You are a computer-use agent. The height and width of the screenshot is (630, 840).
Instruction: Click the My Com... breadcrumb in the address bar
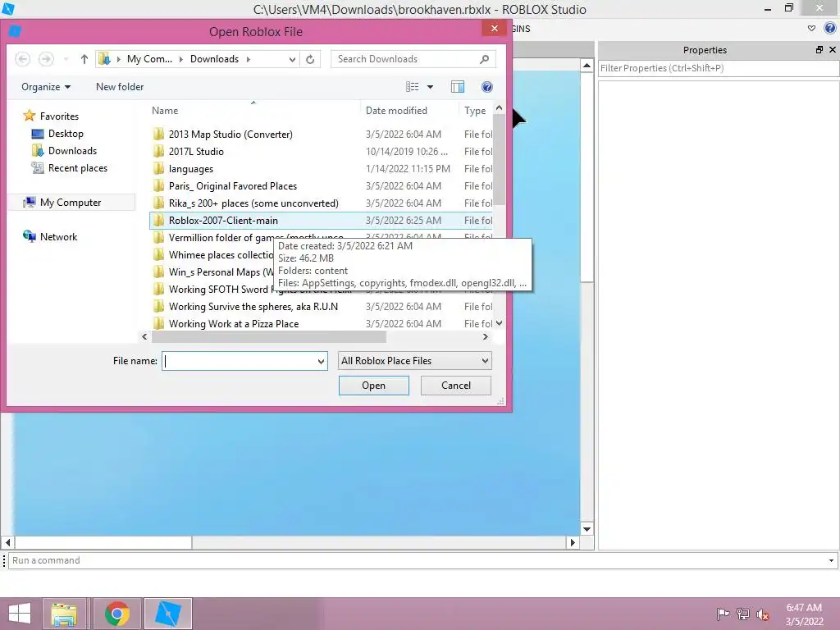pyautogui.click(x=149, y=59)
